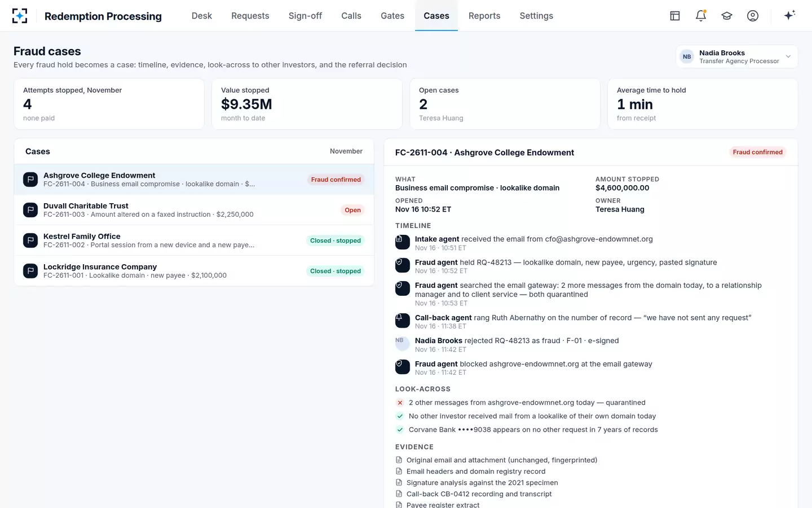Click the graduation cap learning icon
Screen dimensions: 812x508
point(727,16)
